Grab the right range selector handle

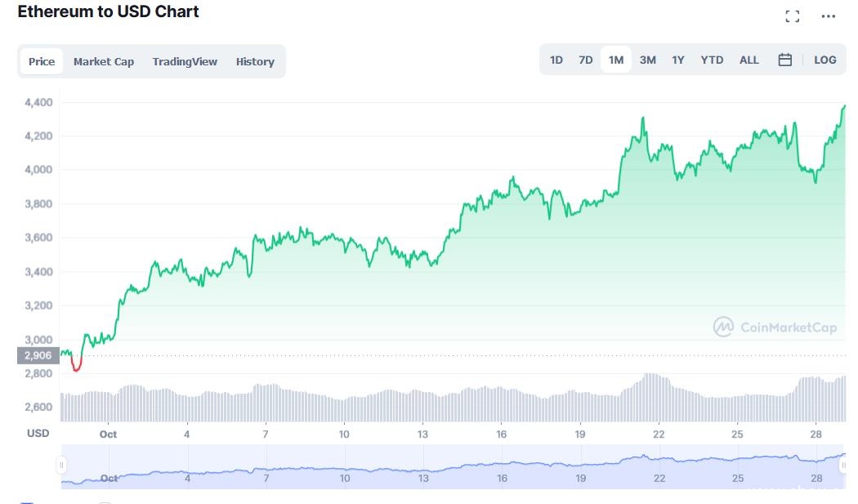pyautogui.click(x=843, y=466)
